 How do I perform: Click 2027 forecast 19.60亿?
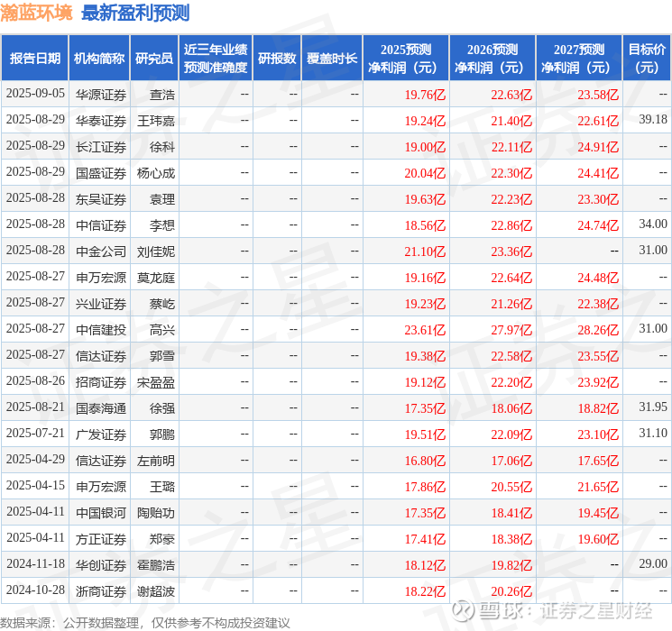point(598,539)
